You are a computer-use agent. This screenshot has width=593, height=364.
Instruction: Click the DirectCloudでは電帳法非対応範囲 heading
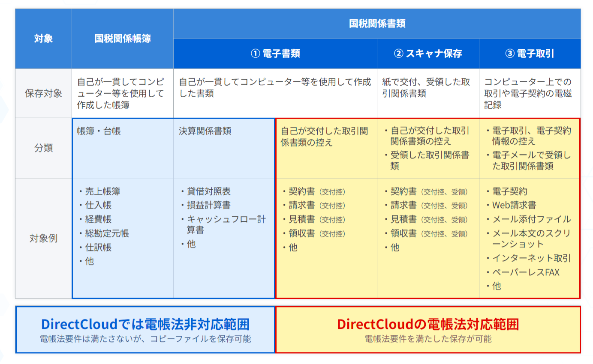tap(145, 324)
